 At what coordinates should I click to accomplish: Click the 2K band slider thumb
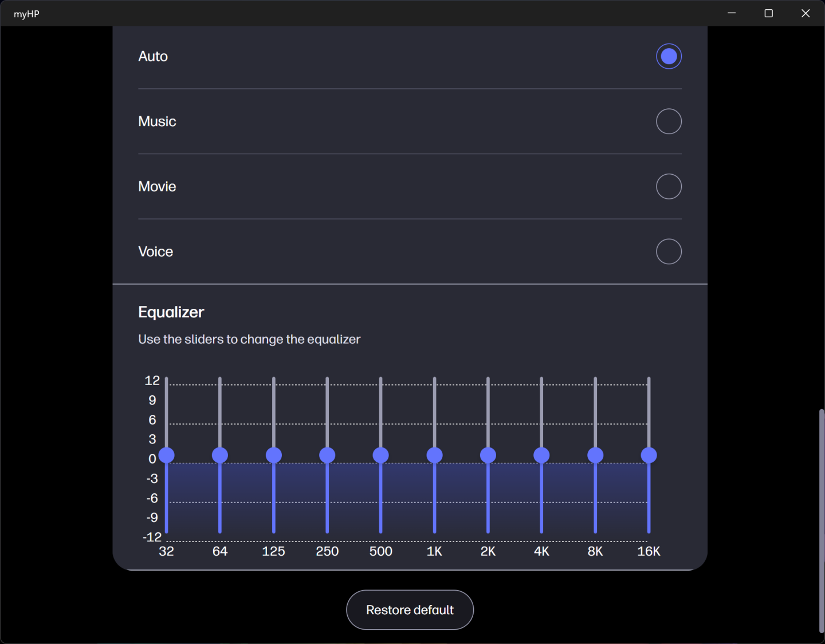pyautogui.click(x=488, y=455)
